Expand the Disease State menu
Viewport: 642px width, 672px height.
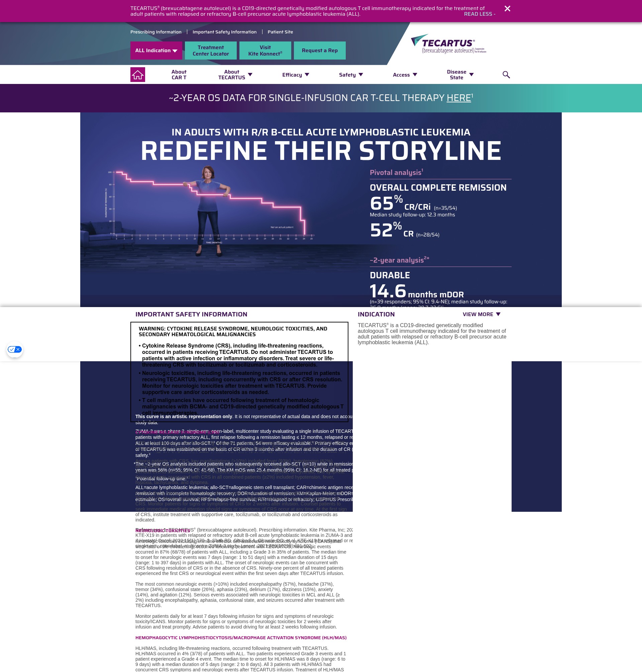(460, 75)
